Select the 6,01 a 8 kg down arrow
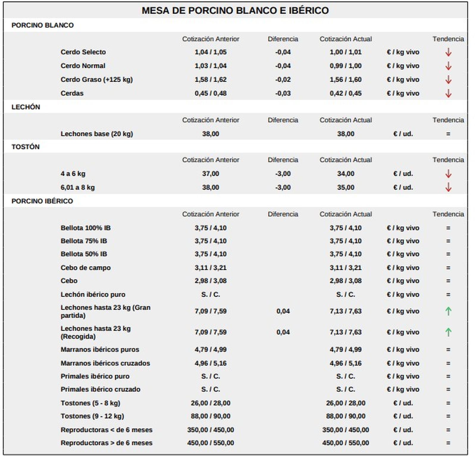The width and height of the screenshot is (476, 456). [x=448, y=188]
